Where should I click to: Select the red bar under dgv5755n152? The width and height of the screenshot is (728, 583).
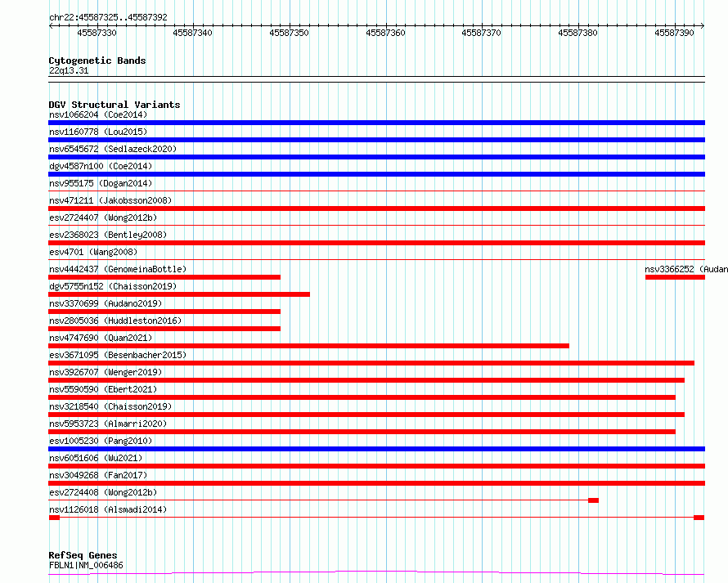179,294
